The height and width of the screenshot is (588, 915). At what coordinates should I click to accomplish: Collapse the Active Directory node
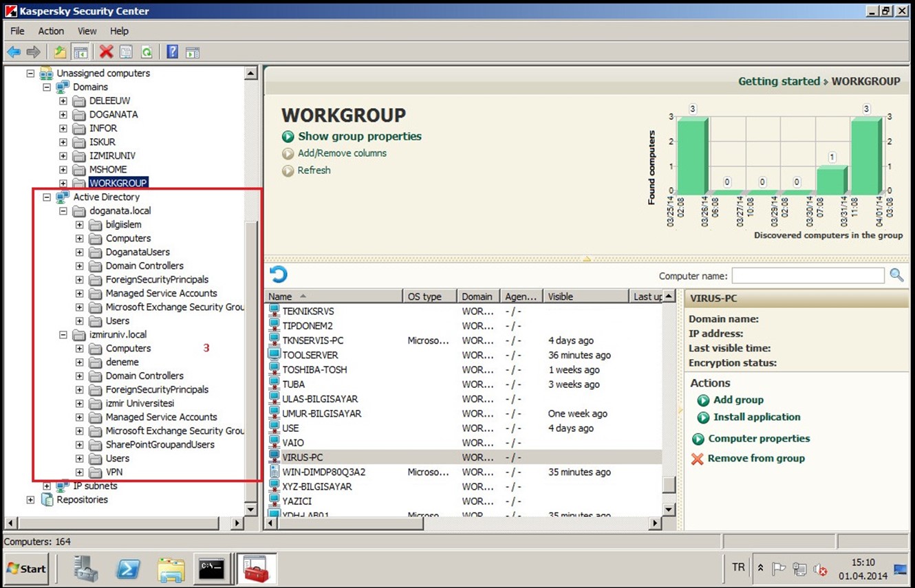47,197
